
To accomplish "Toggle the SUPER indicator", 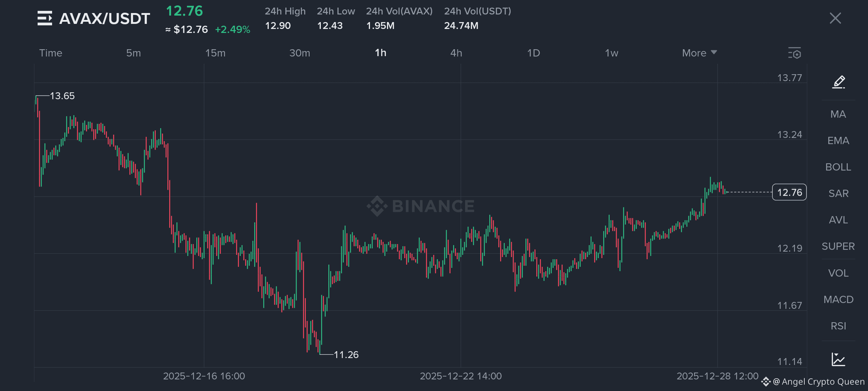I will tap(838, 246).
